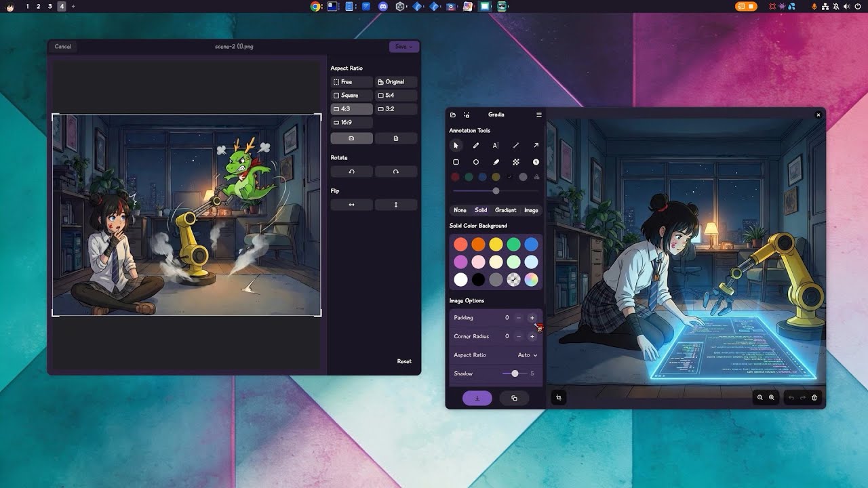Open Google Chrome from the top bar
Image resolution: width=868 pixels, height=488 pixels.
coord(315,6)
